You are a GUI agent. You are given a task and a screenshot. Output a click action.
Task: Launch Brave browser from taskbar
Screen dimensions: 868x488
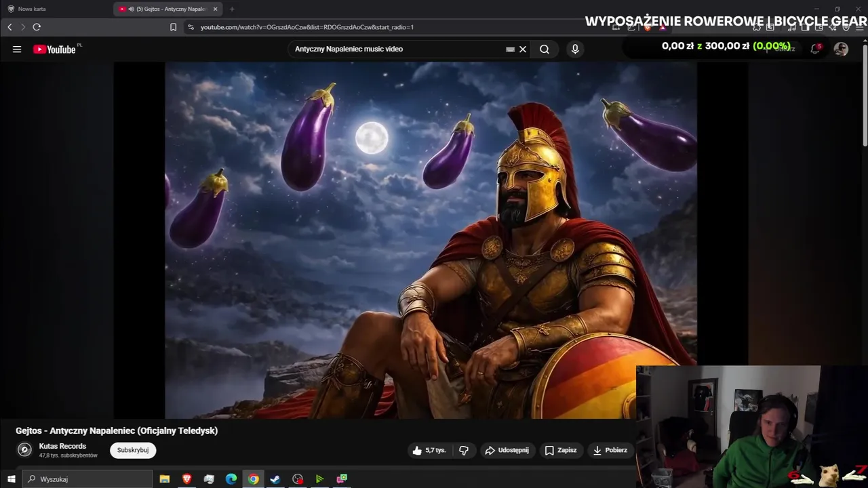[186, 479]
